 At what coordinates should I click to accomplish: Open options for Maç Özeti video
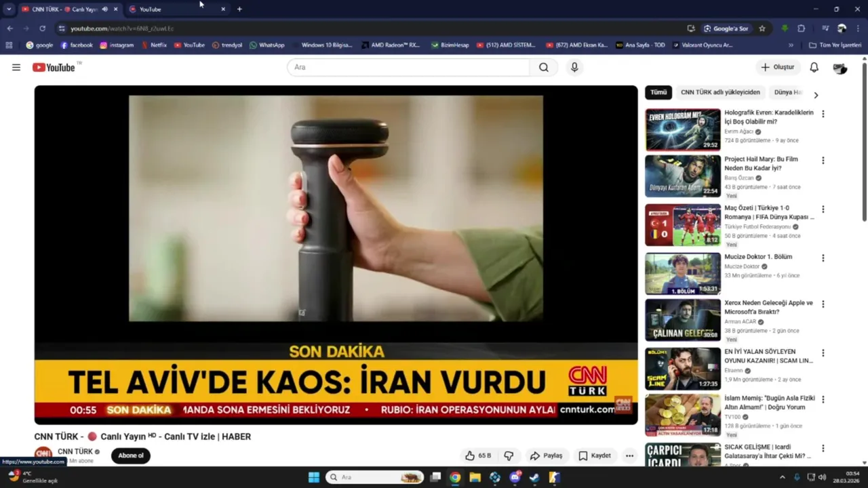[x=823, y=209]
